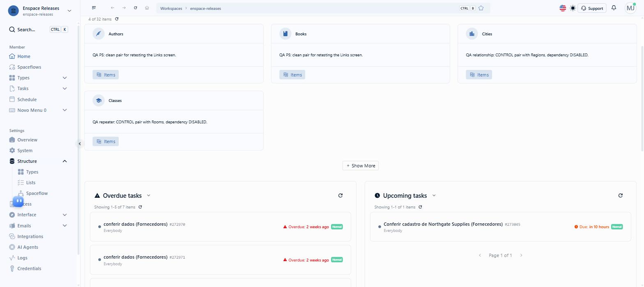Click the Enspace Releases workspace logo
Viewport: 644px width, 287px height.
pos(14,11)
